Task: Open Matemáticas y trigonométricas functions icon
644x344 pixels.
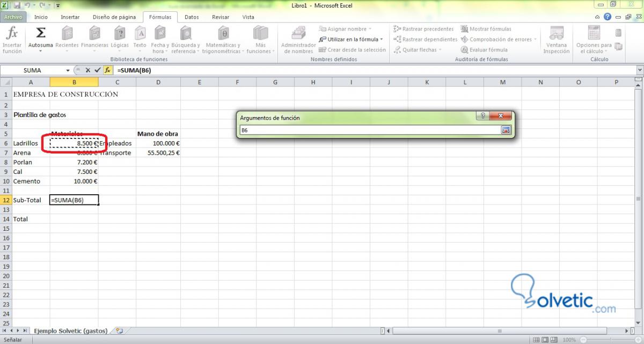Action: tap(223, 33)
